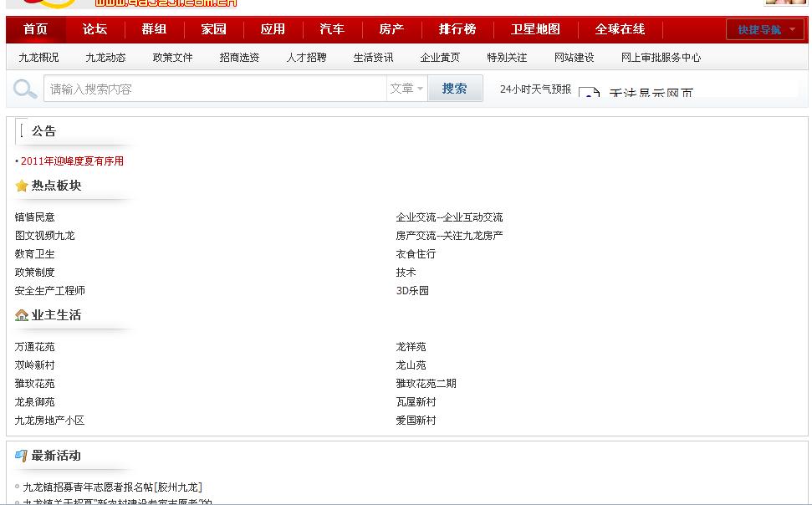Open the 九龙房地产小区 link
Image resolution: width=812 pixels, height=505 pixels.
[x=49, y=421]
